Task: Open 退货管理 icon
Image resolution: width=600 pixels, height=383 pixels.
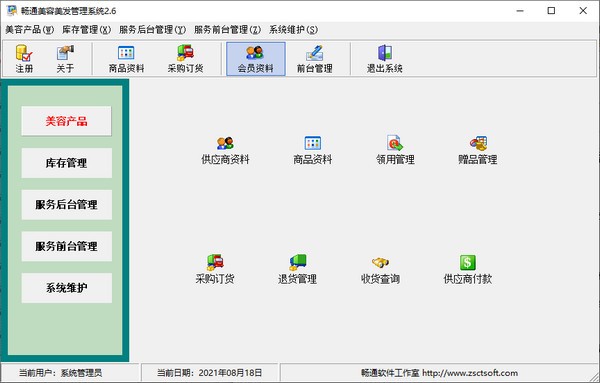Action: point(297,270)
